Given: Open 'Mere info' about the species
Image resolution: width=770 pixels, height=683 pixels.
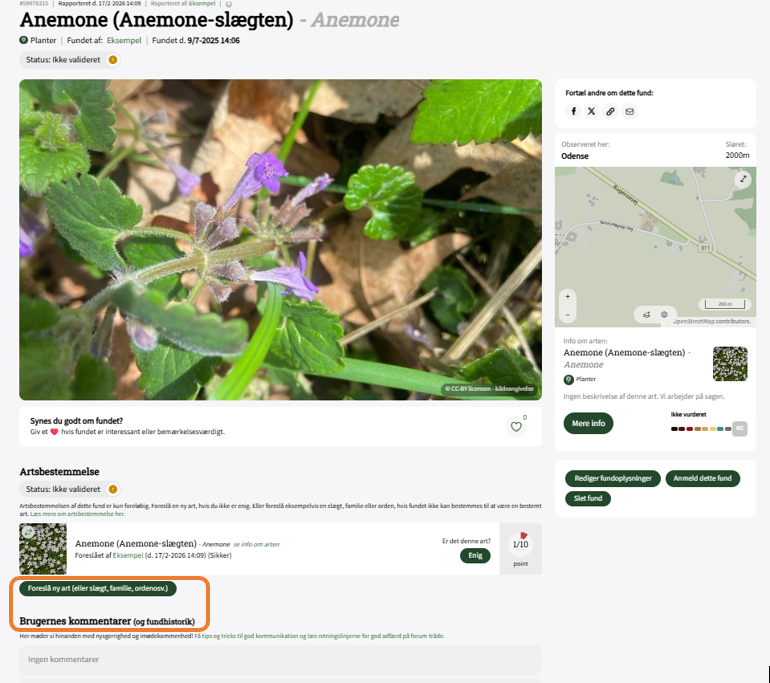Looking at the screenshot, I should (x=588, y=423).
